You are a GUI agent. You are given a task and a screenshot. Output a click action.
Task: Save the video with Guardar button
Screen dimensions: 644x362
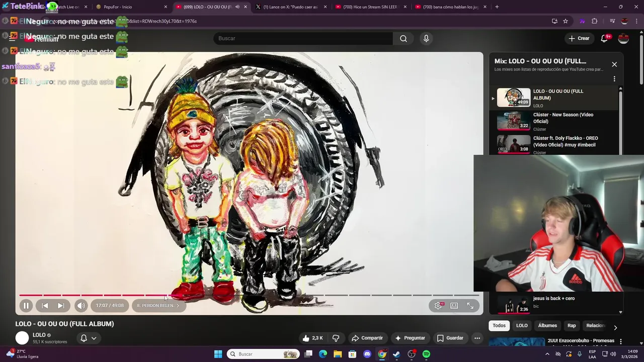point(450,338)
